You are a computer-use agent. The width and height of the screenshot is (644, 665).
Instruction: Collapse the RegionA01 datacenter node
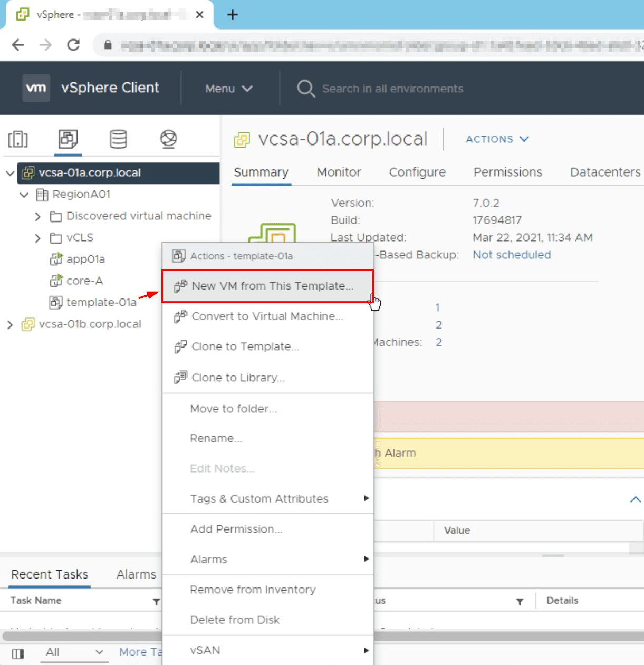click(24, 195)
